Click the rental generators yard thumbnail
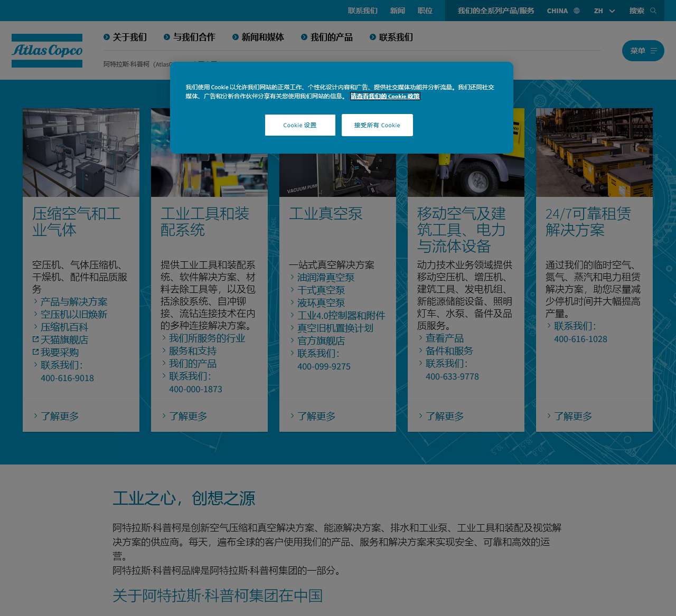This screenshot has width=676, height=616. [x=594, y=153]
